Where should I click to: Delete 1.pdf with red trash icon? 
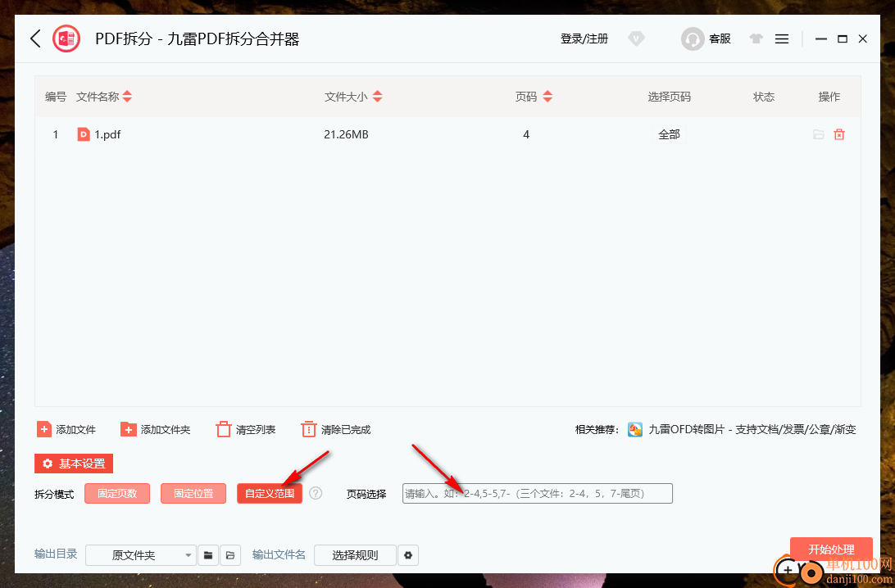pos(839,134)
